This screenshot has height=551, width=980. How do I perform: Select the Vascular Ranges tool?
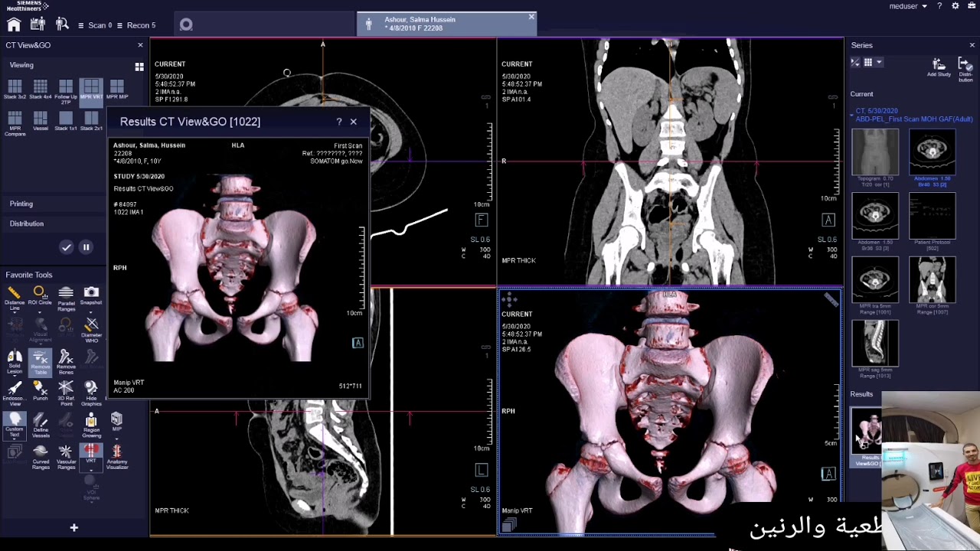pyautogui.click(x=66, y=456)
